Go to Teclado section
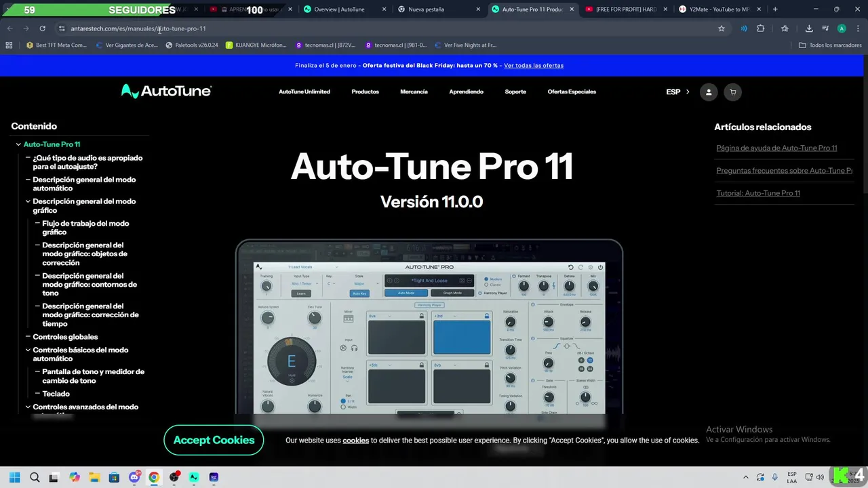Image resolution: width=868 pixels, height=488 pixels. click(56, 394)
